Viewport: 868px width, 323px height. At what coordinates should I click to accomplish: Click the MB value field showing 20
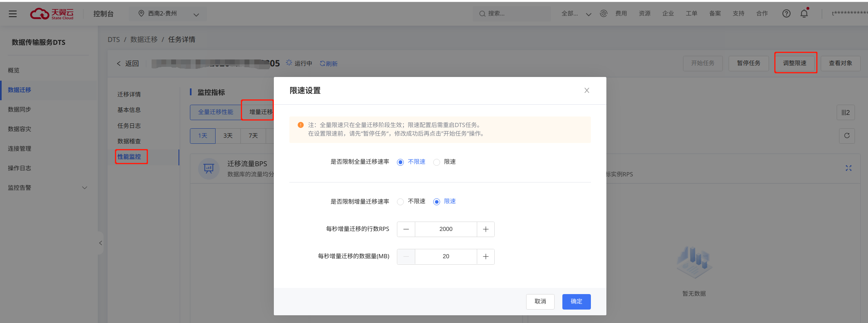[446, 257]
